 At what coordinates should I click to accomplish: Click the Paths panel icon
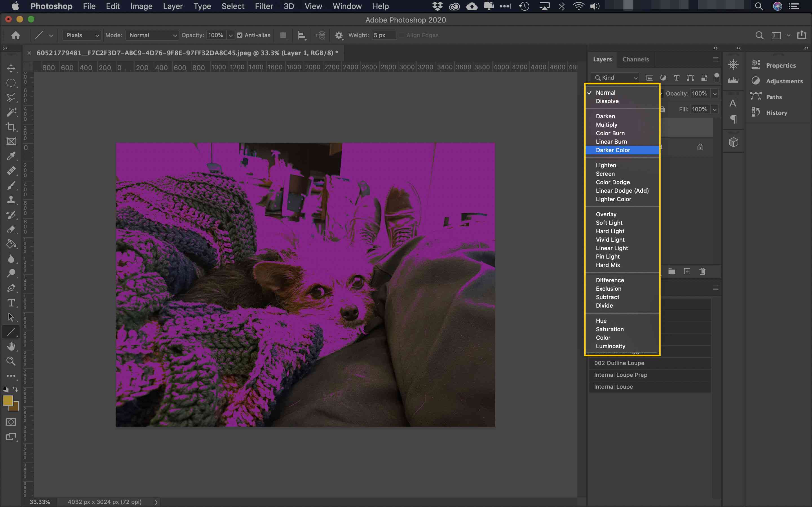755,96
